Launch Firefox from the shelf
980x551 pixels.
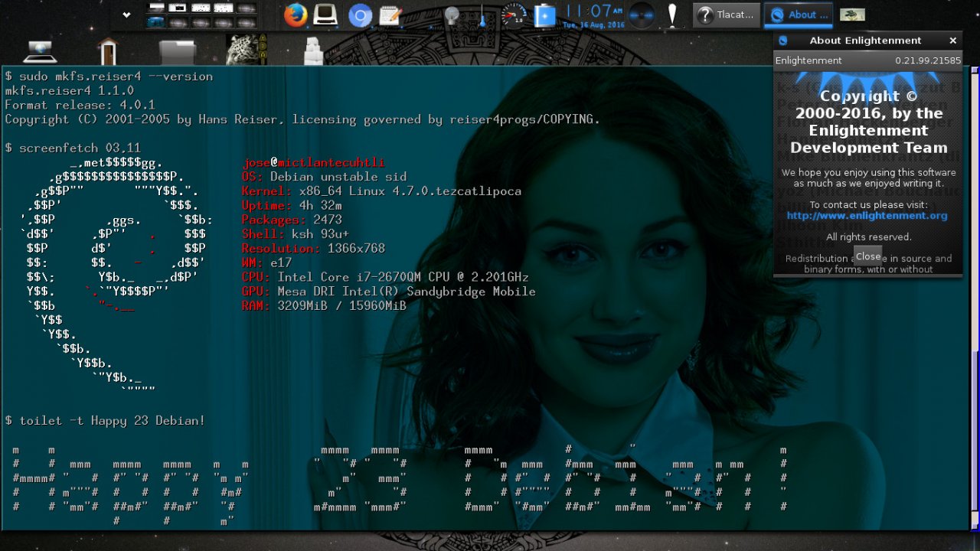(296, 15)
